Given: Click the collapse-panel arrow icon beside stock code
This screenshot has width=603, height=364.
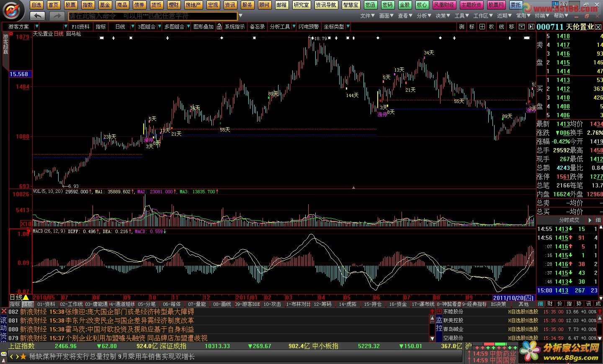Looking at the screenshot, I should pyautogui.click(x=531, y=26).
